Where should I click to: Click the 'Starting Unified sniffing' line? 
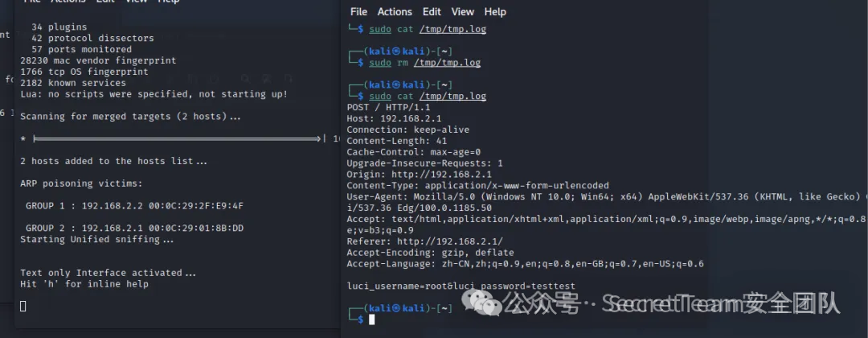pos(97,239)
